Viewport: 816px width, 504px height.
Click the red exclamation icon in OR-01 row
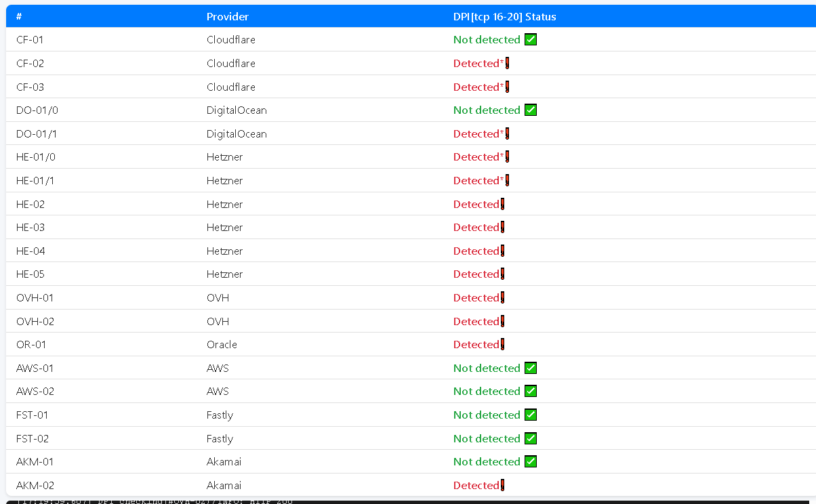pos(502,345)
